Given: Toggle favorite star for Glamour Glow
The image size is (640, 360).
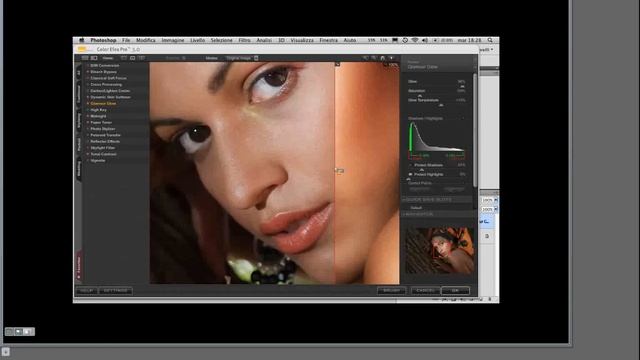Looking at the screenshot, I should (87, 104).
